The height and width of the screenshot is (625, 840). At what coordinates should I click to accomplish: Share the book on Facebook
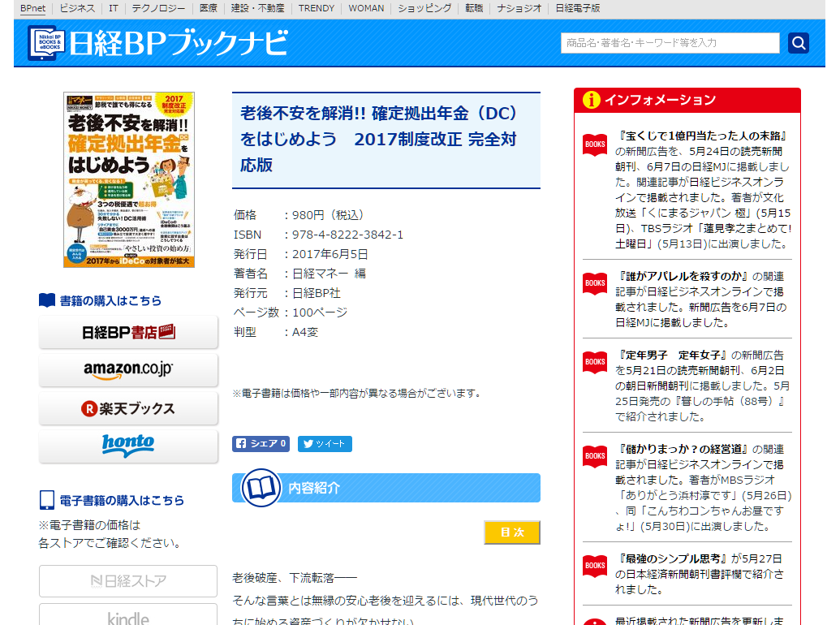tap(261, 444)
